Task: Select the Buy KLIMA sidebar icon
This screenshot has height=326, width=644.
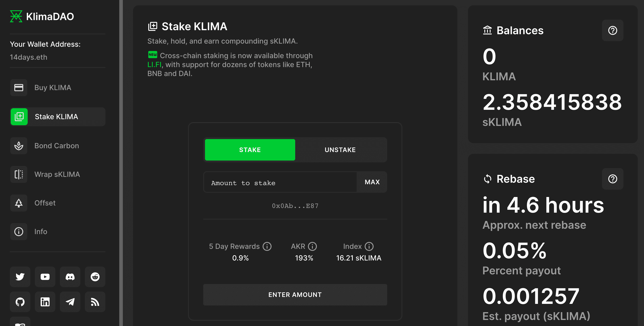Action: click(x=20, y=88)
